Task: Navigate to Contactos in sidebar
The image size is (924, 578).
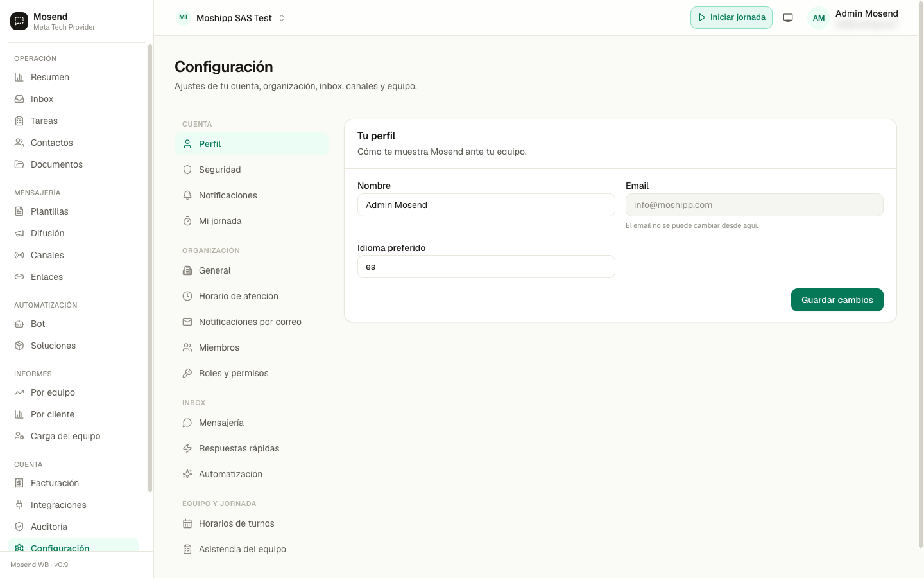Action: tap(73, 143)
